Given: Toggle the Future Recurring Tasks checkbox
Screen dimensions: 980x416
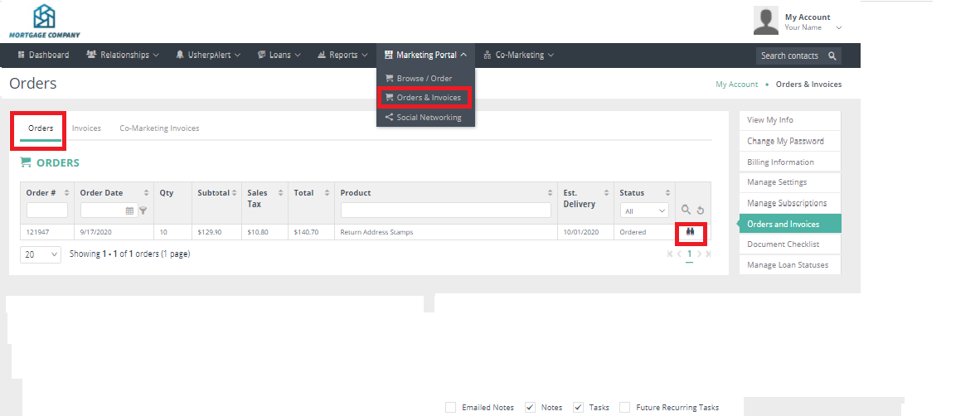Looking at the screenshot, I should (x=624, y=407).
